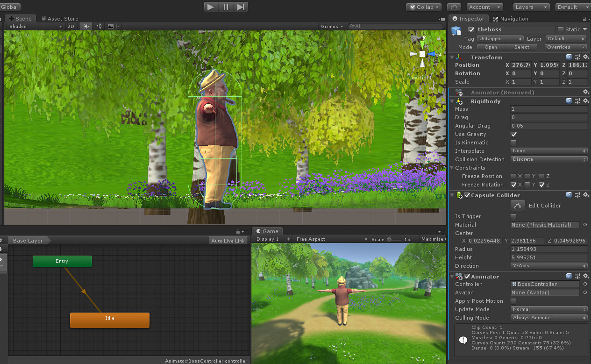Viewport: 591px width, 364px height.
Task: Select the Idle animator state node
Action: click(110, 320)
